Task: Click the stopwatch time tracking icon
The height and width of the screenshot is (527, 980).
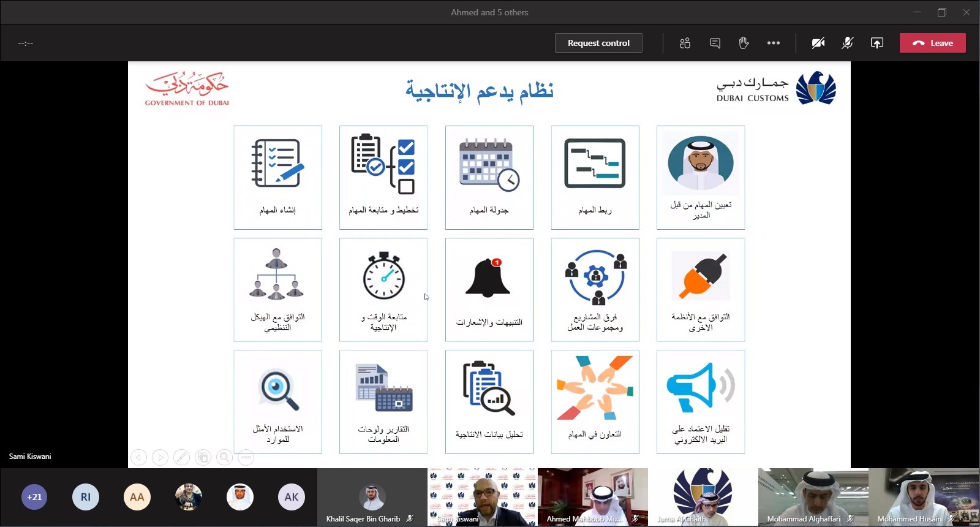Action: 383,275
